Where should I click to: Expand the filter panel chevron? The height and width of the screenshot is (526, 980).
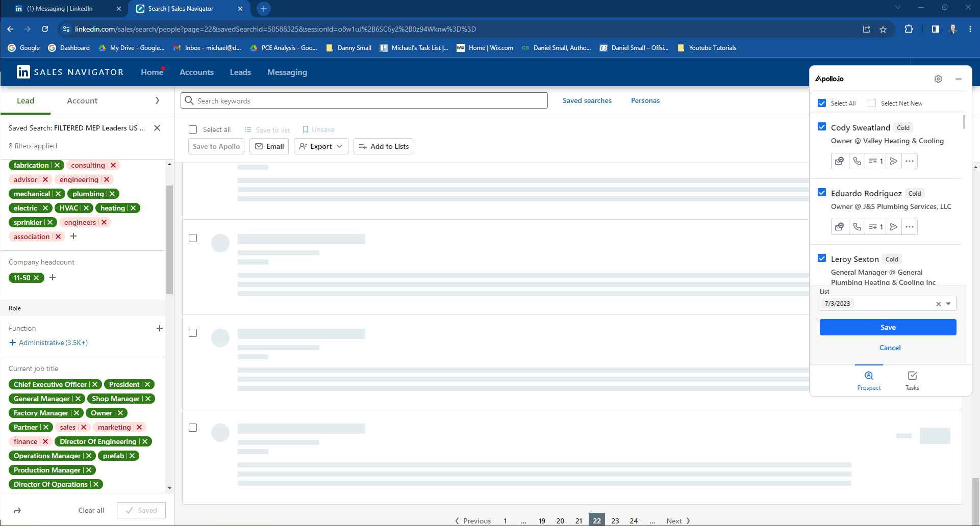coord(157,100)
